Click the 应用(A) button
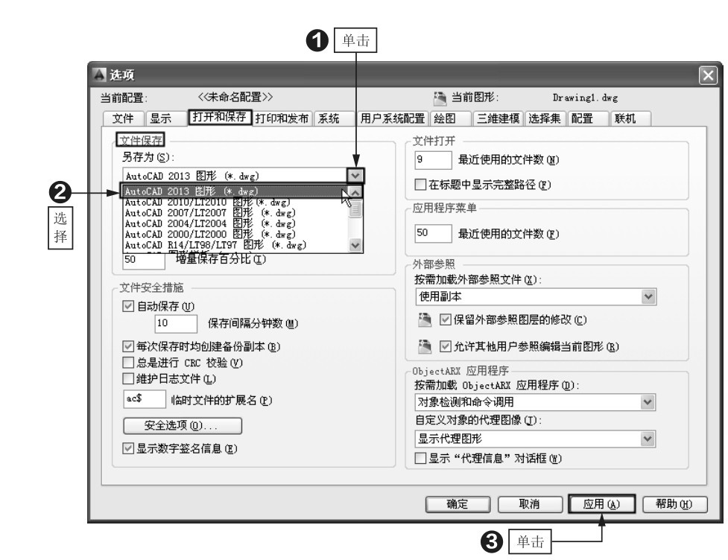 point(602,504)
